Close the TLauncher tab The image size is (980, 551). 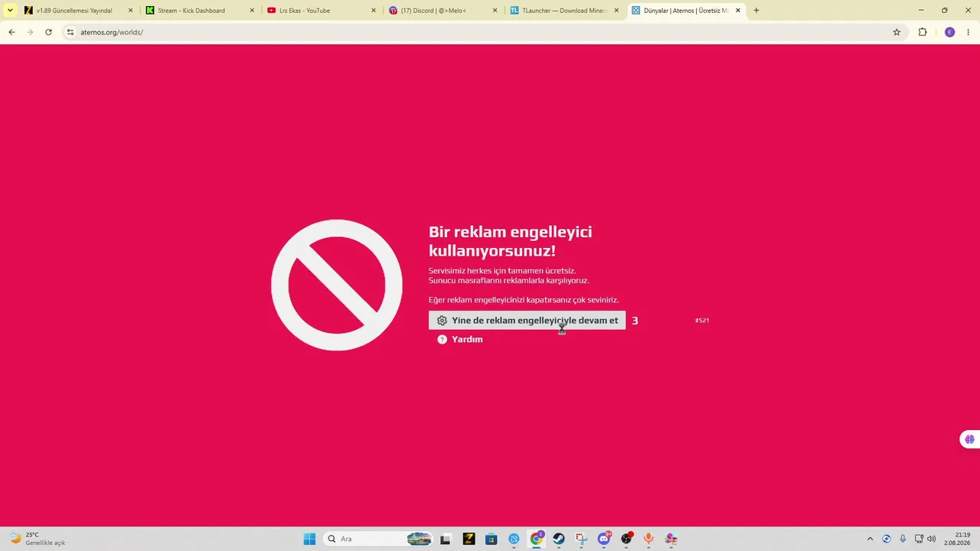616,11
